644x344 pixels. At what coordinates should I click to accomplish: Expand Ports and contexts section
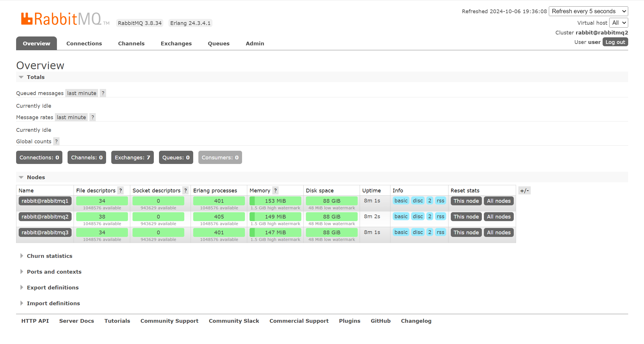click(x=51, y=272)
